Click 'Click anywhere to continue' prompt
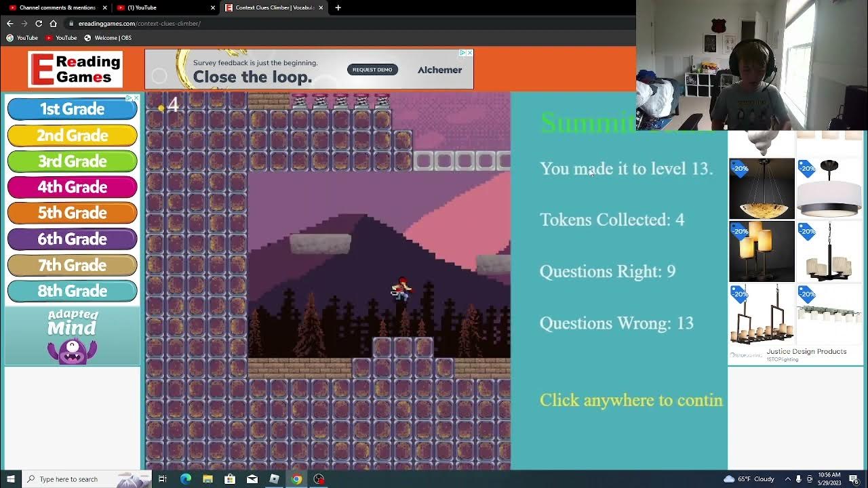The height and width of the screenshot is (488, 868). click(x=631, y=400)
